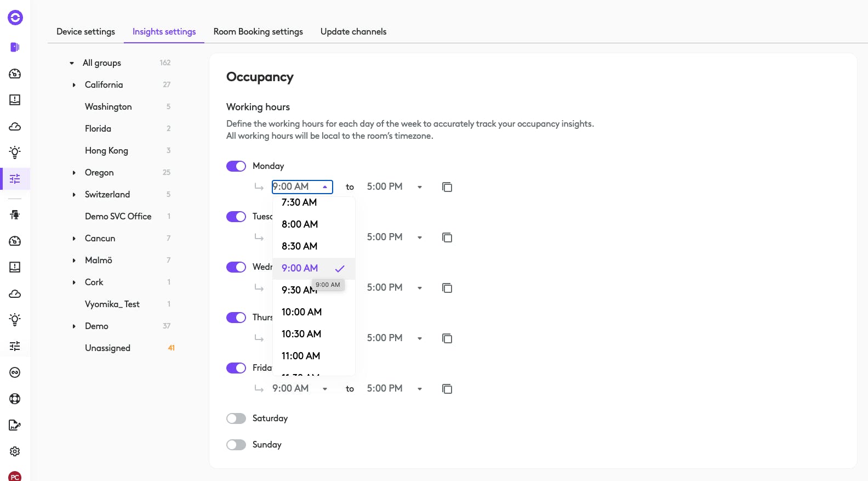868x481 pixels.
Task: Enable the Saturday working hours toggle
Action: coord(236,418)
